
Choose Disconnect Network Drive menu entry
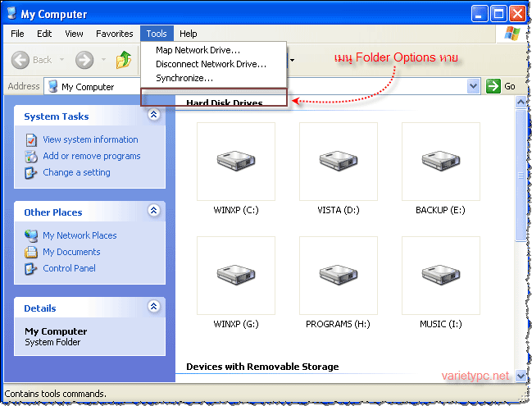point(214,64)
